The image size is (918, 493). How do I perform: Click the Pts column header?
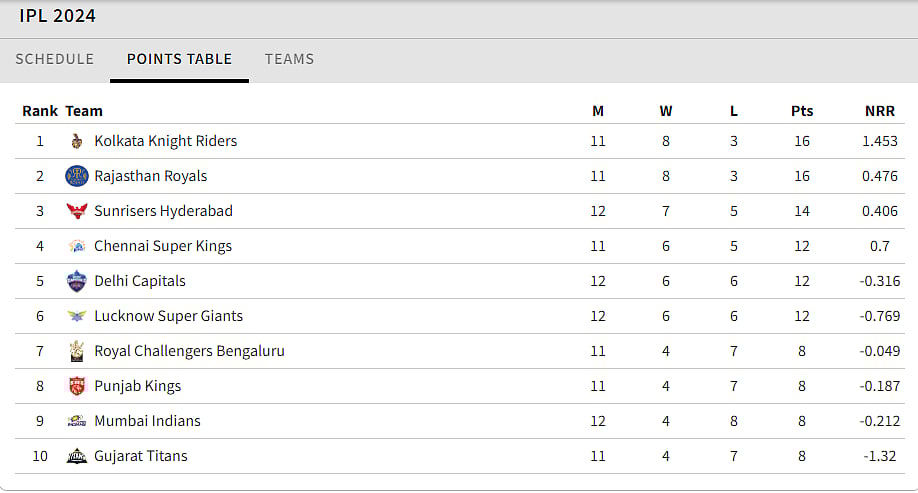pos(802,111)
